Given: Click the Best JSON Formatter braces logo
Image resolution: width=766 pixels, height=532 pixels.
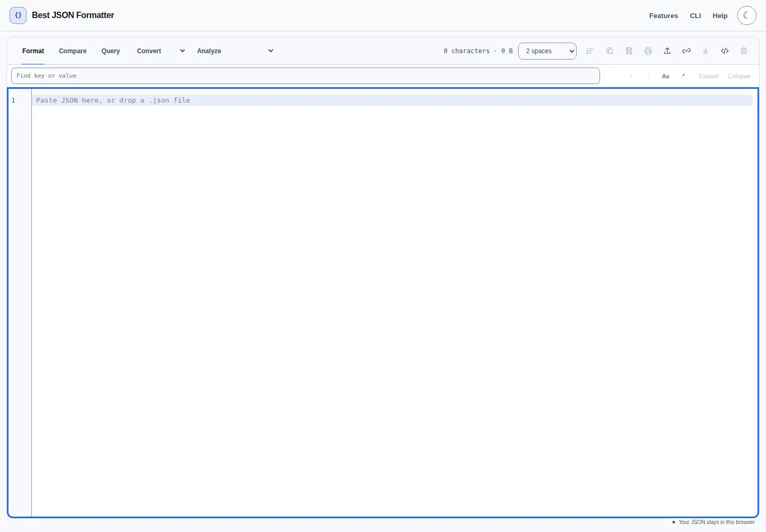Looking at the screenshot, I should [18, 15].
